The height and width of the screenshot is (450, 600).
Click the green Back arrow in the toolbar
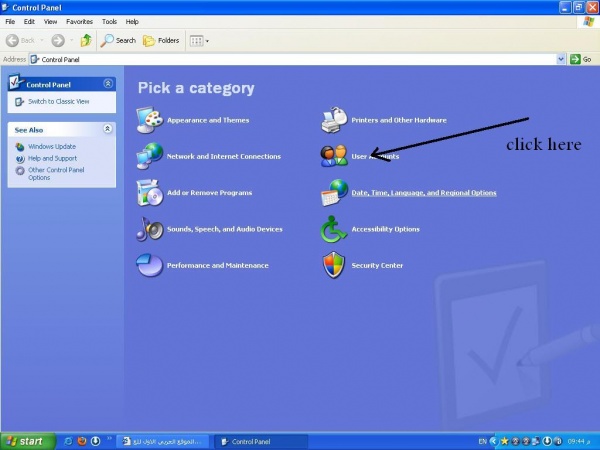(x=12, y=40)
